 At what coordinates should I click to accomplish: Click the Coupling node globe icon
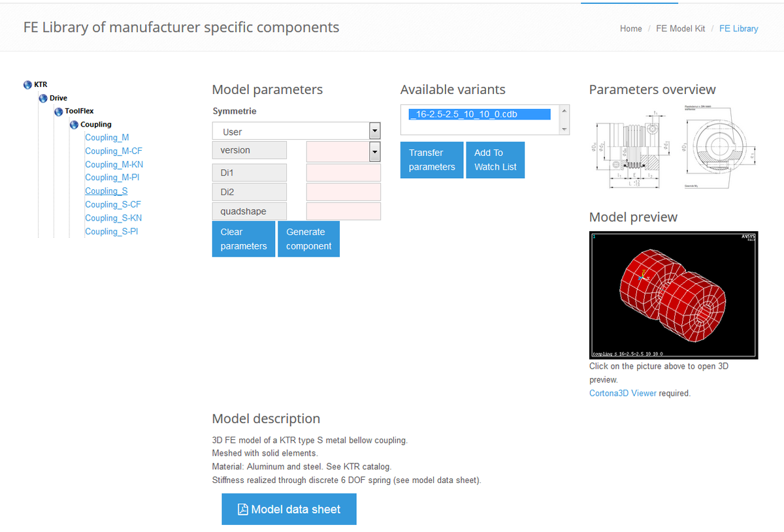pyautogui.click(x=74, y=125)
